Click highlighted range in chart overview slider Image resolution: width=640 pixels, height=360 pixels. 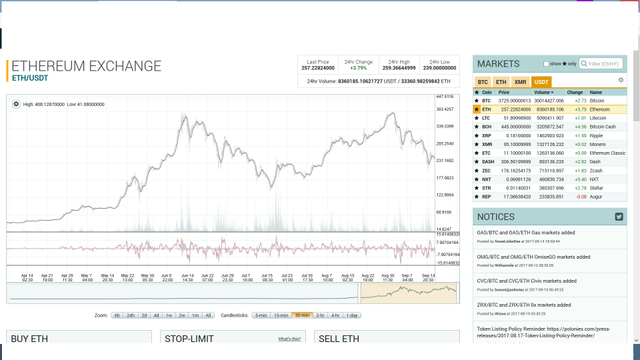[409, 293]
